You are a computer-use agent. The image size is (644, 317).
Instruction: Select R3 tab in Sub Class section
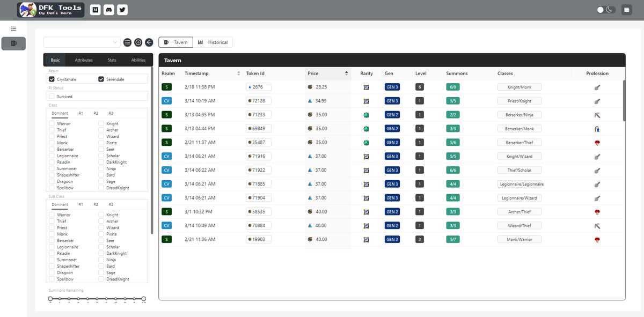point(111,204)
